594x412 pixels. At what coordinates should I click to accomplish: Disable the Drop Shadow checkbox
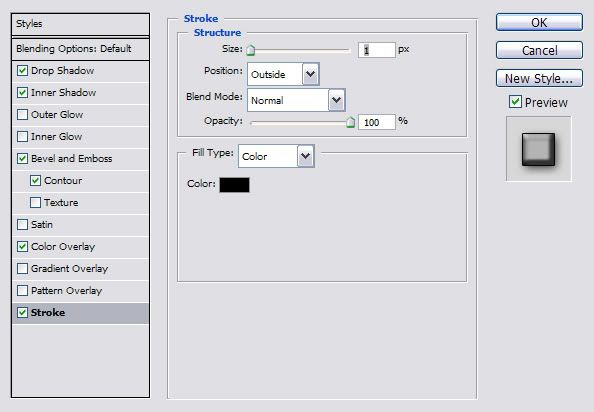pos(22,70)
